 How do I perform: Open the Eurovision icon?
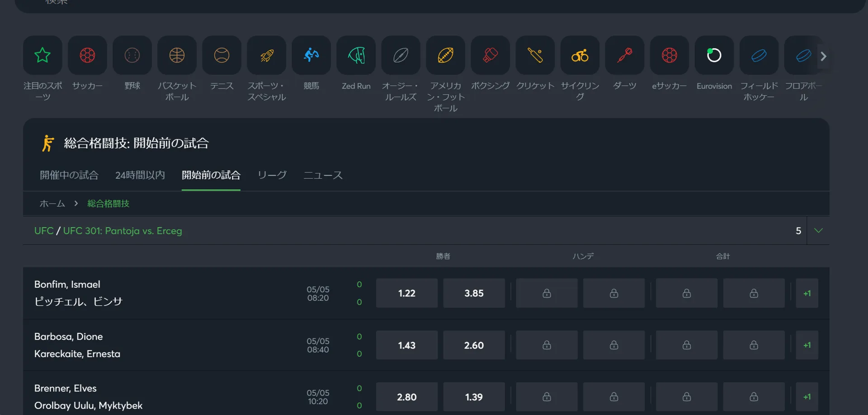point(714,55)
